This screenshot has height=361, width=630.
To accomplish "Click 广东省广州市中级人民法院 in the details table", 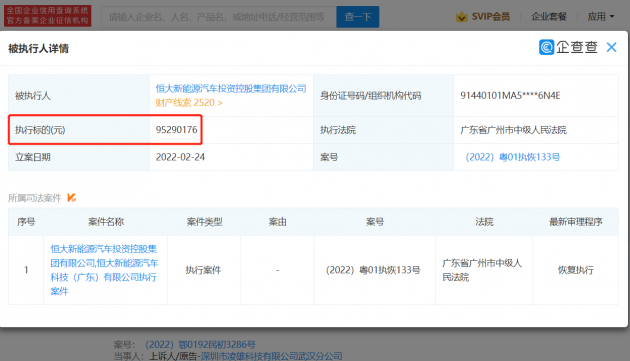I will click(513, 130).
